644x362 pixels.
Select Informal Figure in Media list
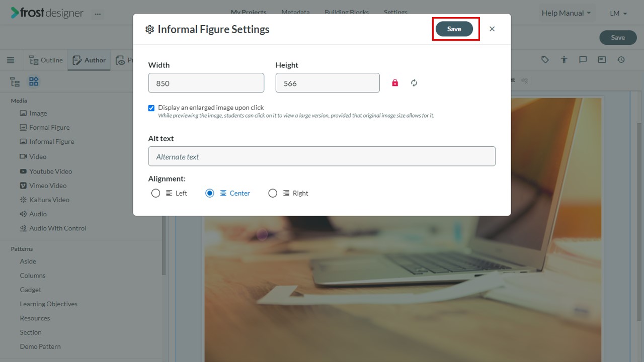point(51,142)
